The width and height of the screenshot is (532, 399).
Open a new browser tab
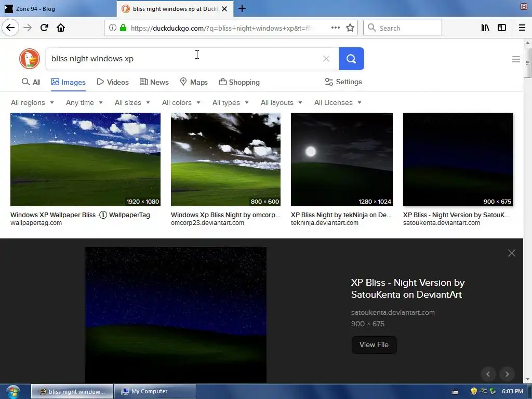[x=242, y=8]
